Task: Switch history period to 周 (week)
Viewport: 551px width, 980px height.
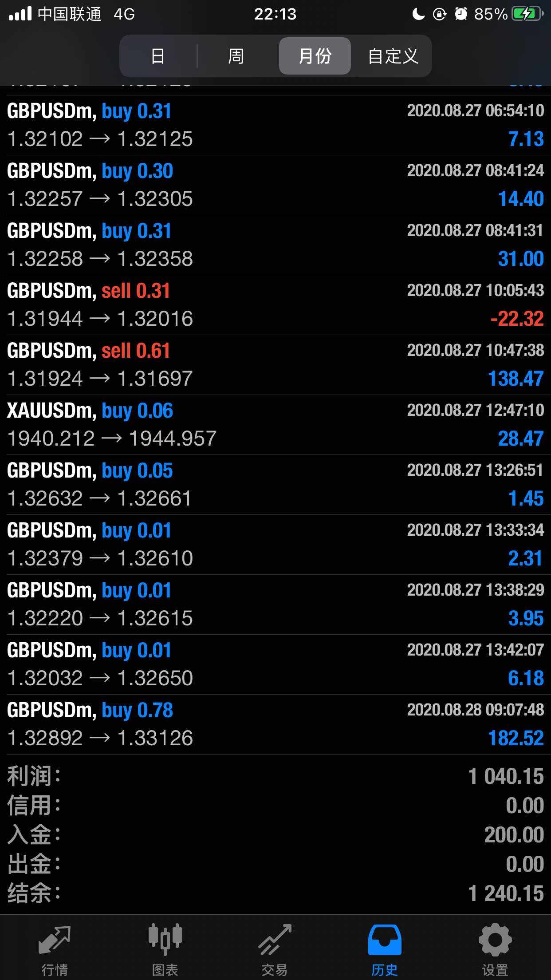Action: pyautogui.click(x=236, y=56)
